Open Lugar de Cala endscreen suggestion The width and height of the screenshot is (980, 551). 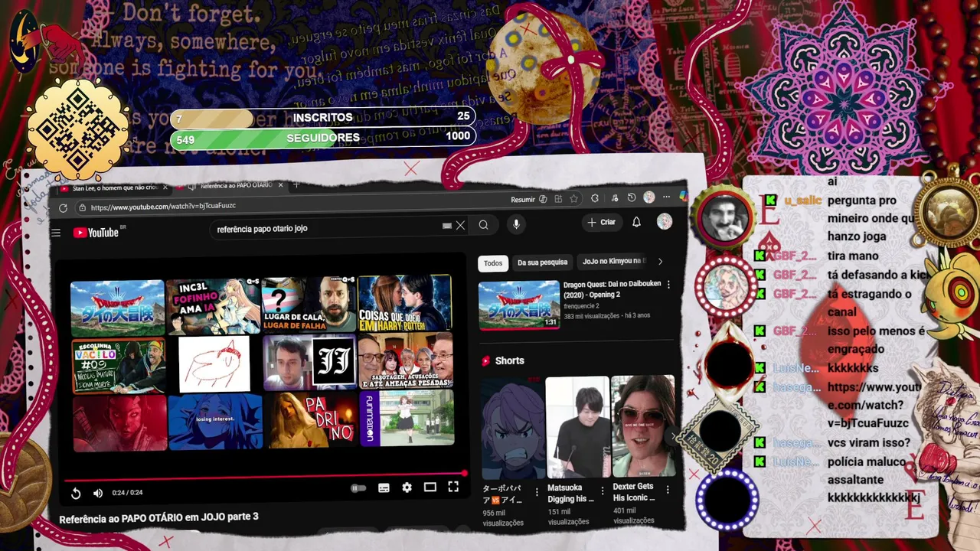coord(309,304)
